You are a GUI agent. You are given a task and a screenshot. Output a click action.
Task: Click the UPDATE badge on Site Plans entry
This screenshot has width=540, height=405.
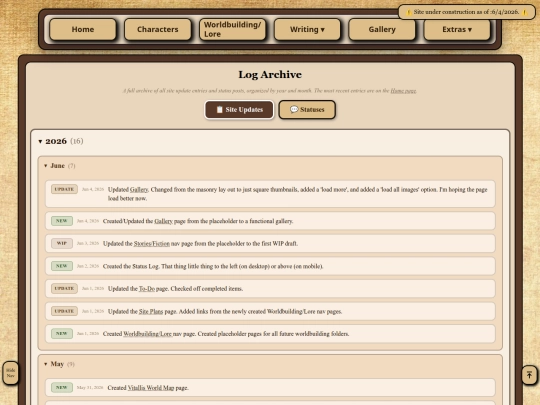64,311
